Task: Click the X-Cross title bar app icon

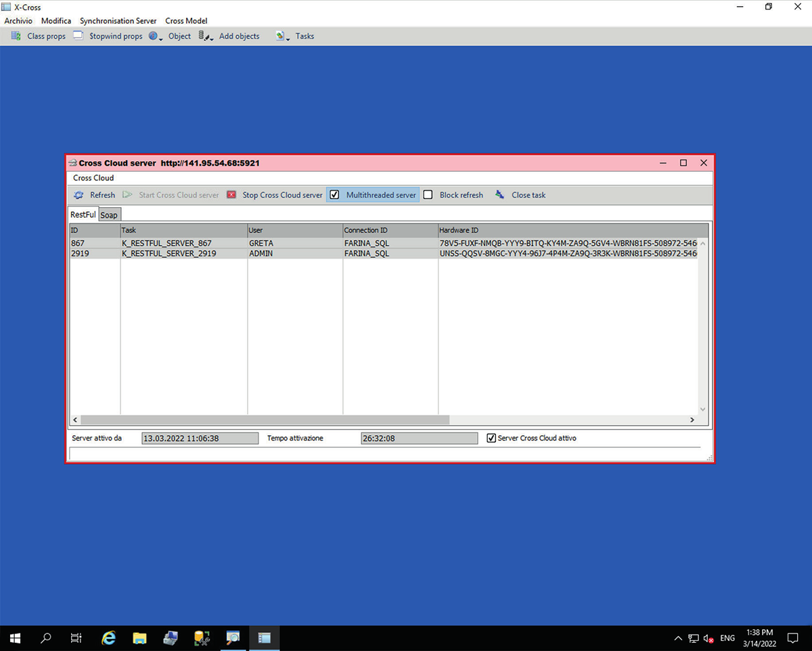Action: [x=6, y=7]
